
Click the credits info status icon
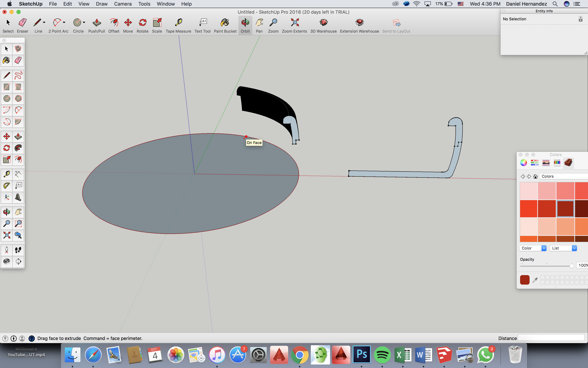(x=14, y=338)
